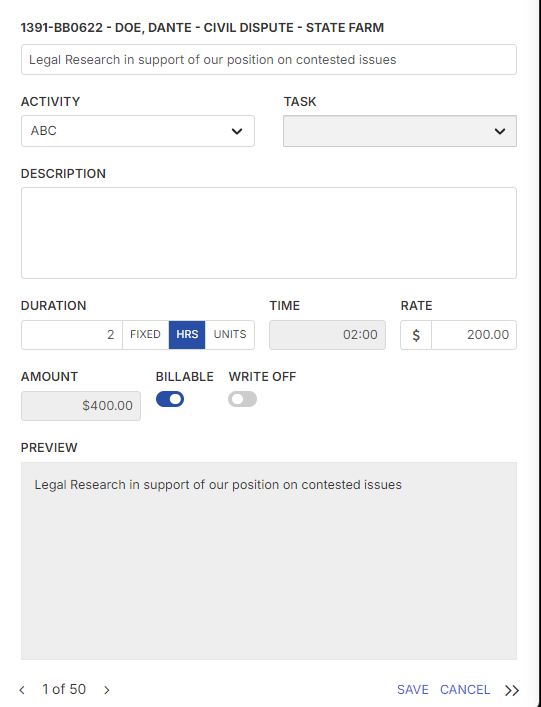Switch duration mode to UNITS
This screenshot has height=707, width=541.
230,335
